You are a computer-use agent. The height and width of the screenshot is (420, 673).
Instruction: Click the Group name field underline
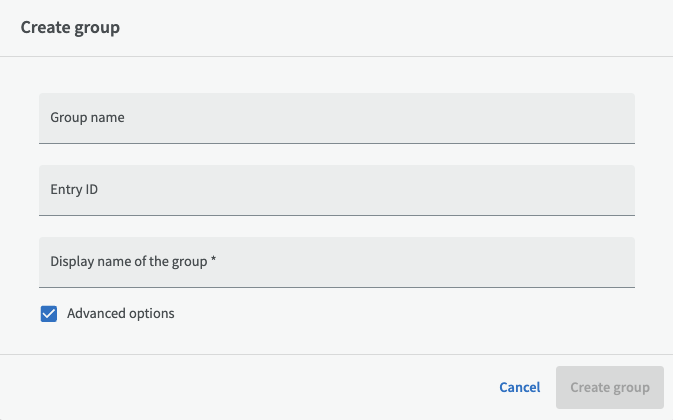point(336,143)
